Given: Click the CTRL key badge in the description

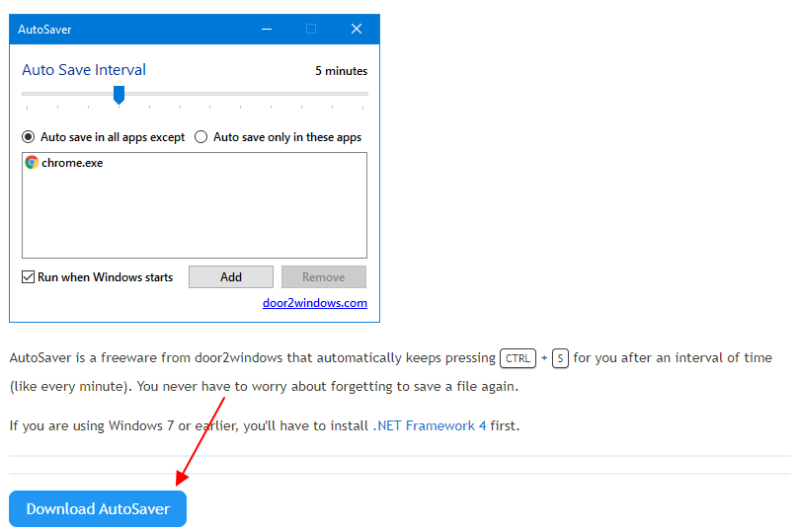Looking at the screenshot, I should pyautogui.click(x=518, y=358).
